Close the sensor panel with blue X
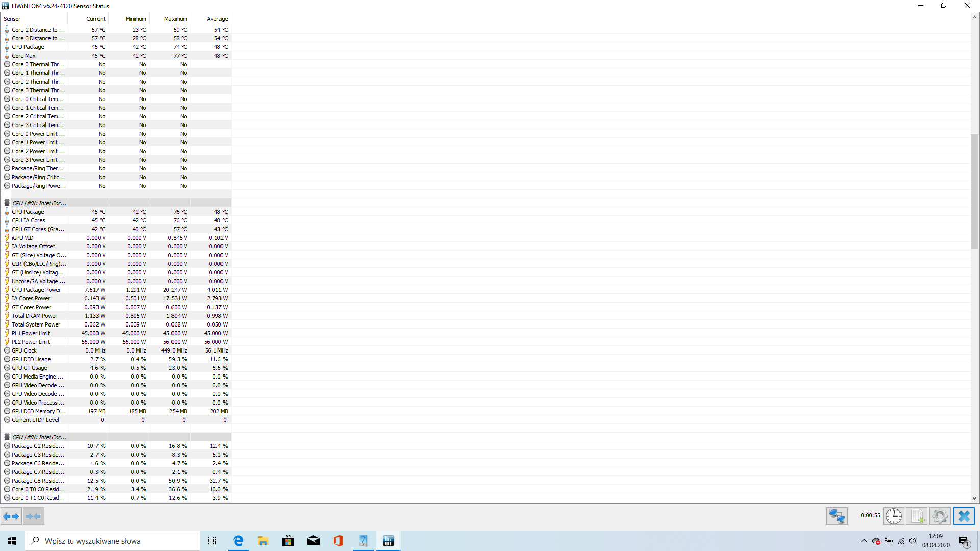This screenshot has height=551, width=980. click(964, 516)
